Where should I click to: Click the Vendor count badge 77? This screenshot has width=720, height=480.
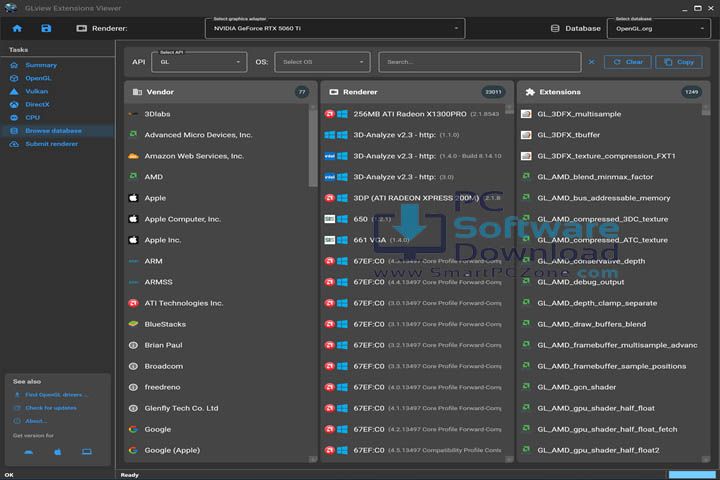[x=302, y=92]
